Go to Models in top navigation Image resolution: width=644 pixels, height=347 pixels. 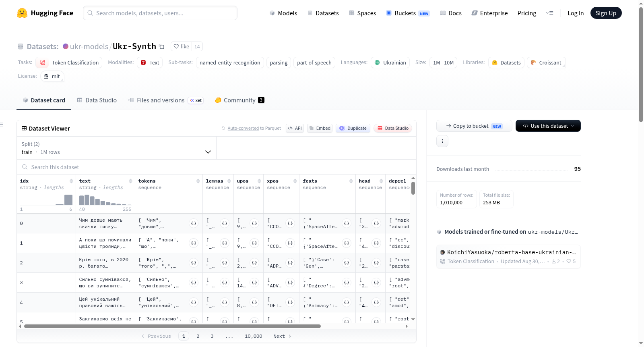click(283, 13)
